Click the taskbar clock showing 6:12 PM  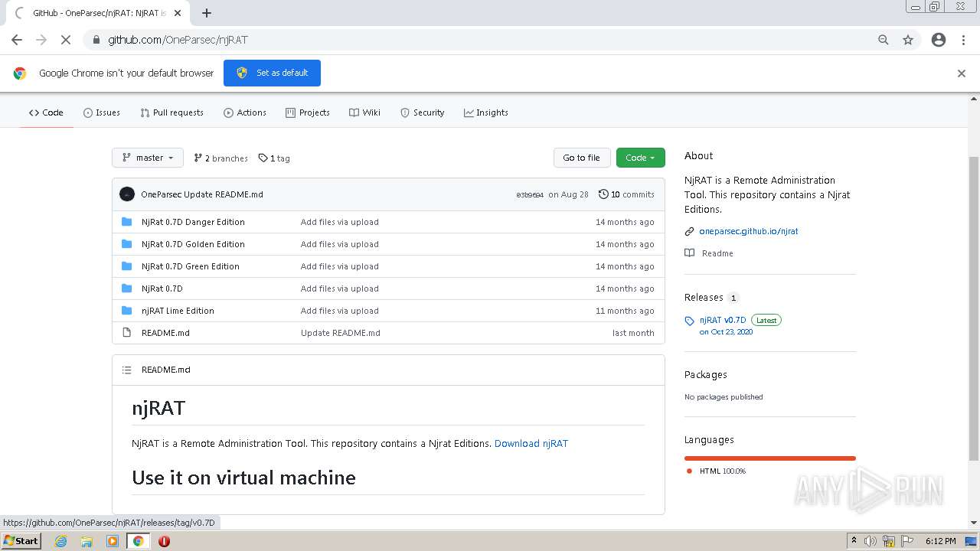(x=940, y=541)
